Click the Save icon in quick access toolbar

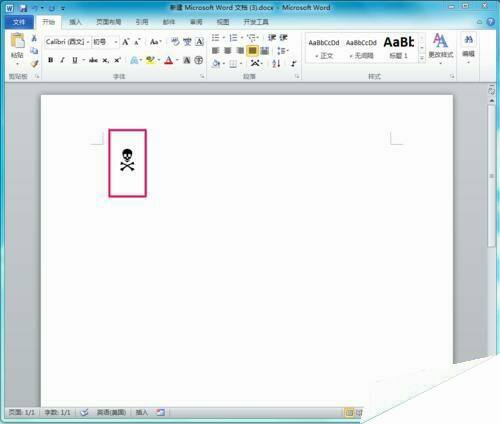click(23, 8)
